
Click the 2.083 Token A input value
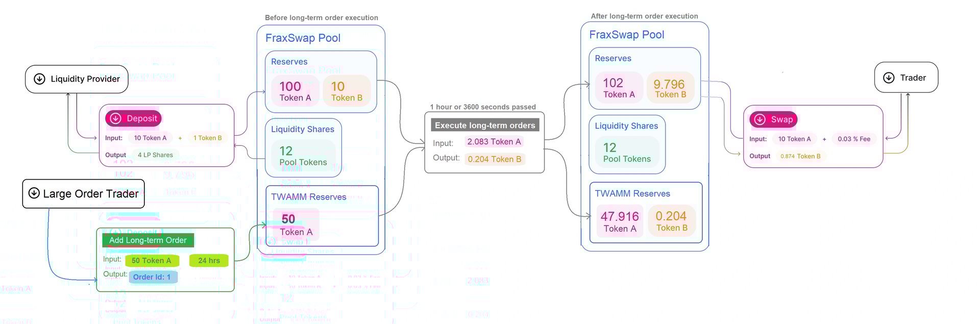(x=494, y=142)
